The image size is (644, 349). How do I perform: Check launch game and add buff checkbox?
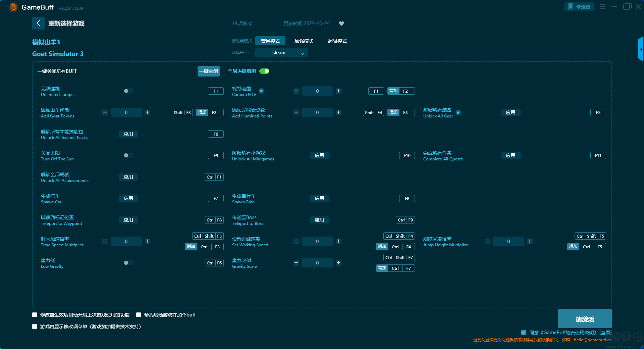tap(139, 315)
